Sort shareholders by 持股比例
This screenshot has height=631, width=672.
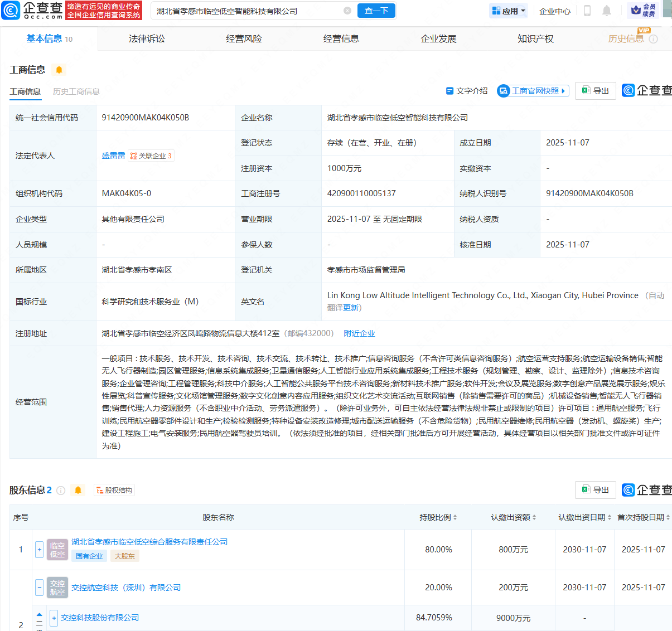point(455,517)
